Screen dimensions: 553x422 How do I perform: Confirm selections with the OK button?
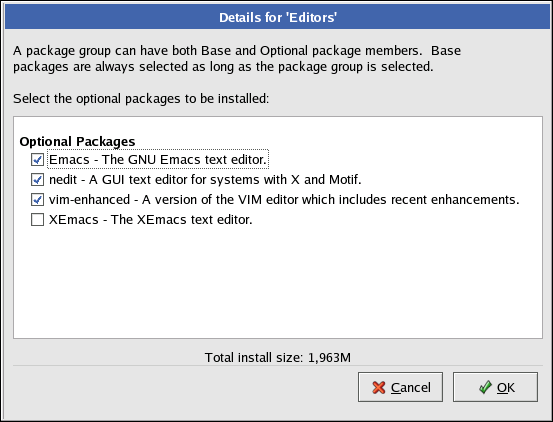click(496, 387)
